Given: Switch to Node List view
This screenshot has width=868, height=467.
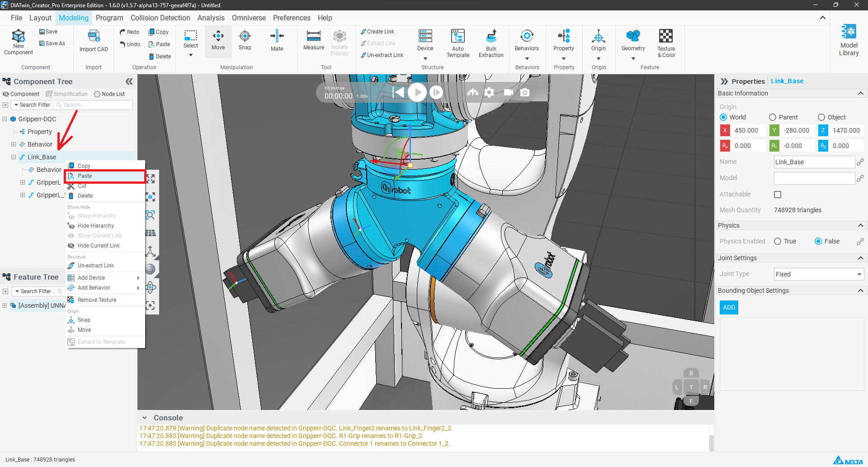Looking at the screenshot, I should coord(109,94).
